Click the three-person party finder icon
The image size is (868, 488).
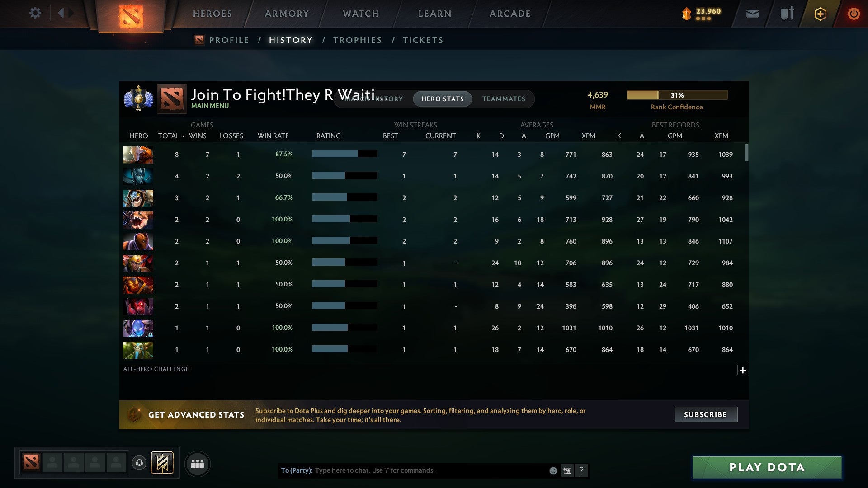(198, 464)
